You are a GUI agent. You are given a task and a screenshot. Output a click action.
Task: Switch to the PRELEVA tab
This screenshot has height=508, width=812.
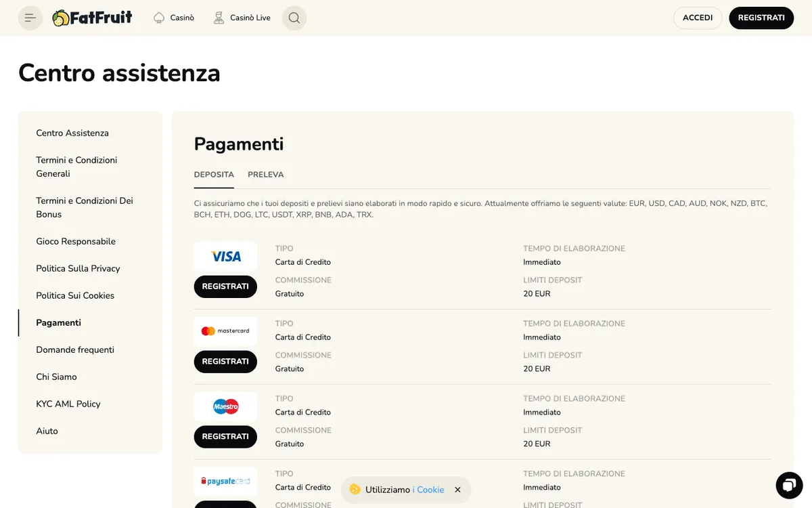pos(266,175)
